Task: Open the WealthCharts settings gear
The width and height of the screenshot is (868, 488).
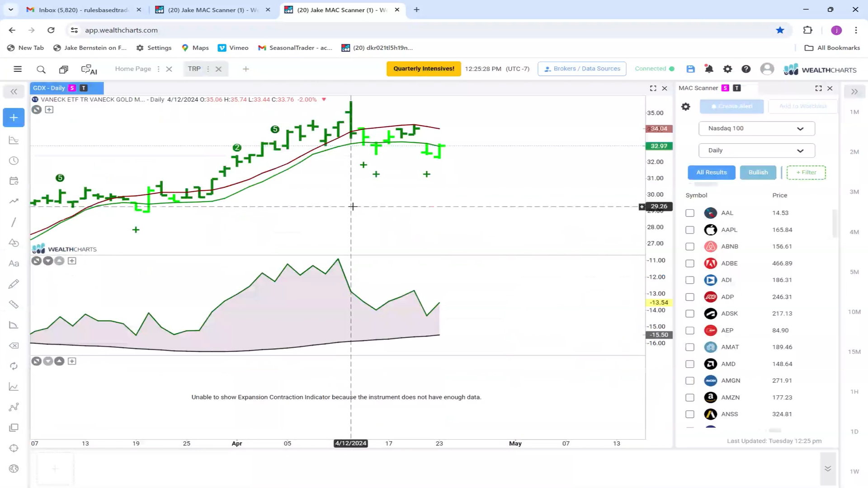Action: point(727,69)
